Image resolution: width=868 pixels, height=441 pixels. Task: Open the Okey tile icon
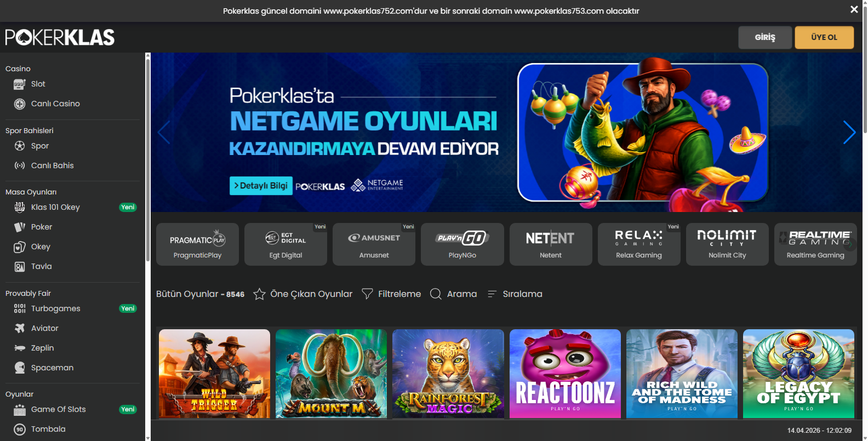click(x=20, y=247)
